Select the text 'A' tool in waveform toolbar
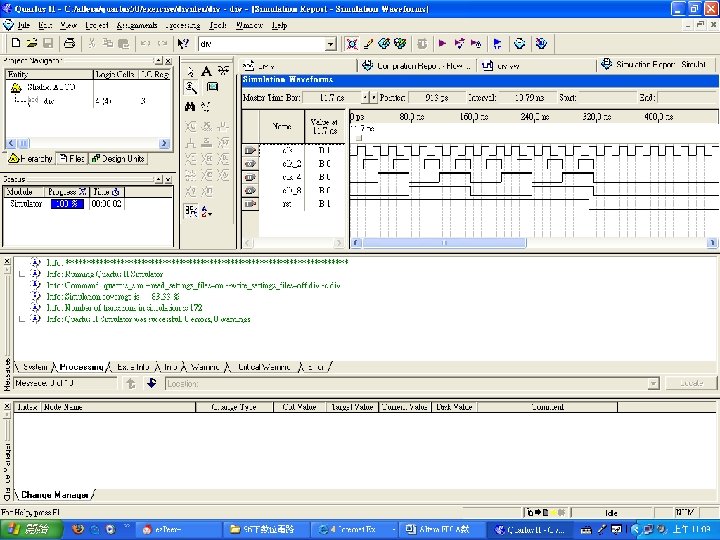Viewport: 720px width, 540px height. coord(206,71)
